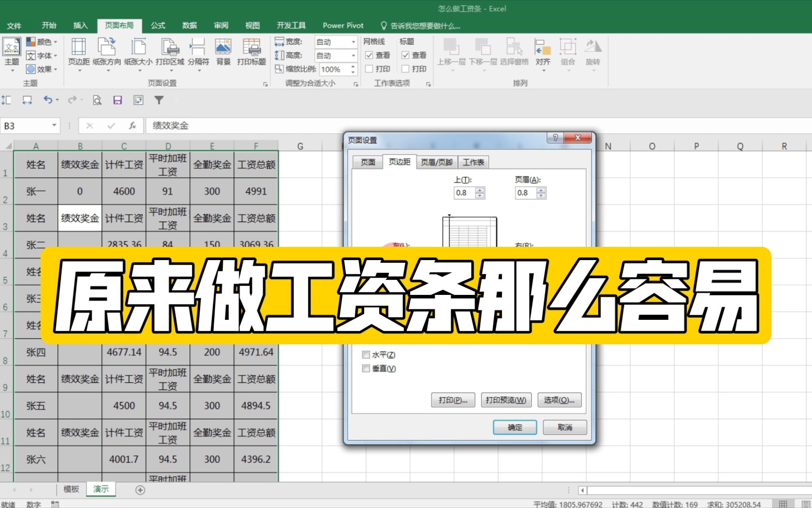Select the 模板 sheet tab
Screen dimensions: 812x508
pos(71,489)
